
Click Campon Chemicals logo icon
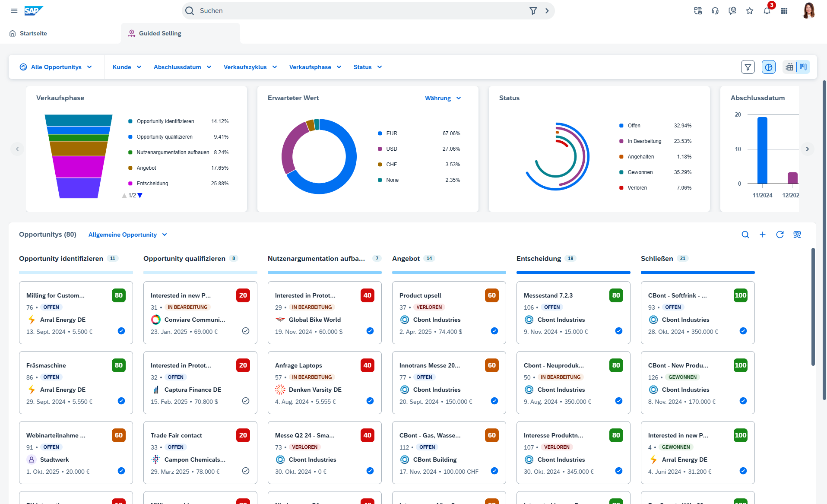tap(156, 460)
